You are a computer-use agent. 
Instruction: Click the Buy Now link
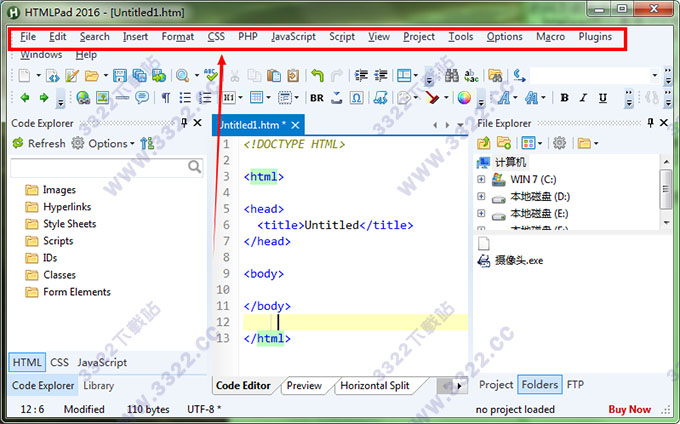pos(629,409)
